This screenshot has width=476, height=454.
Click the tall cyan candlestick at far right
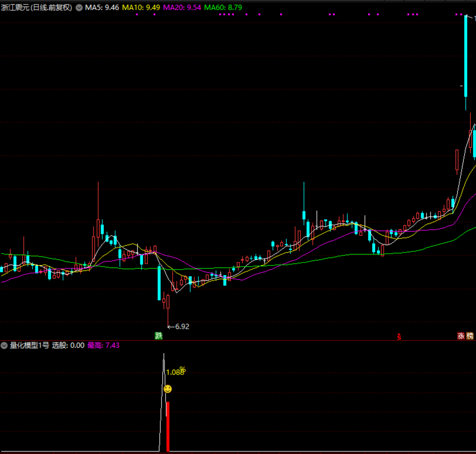466,57
